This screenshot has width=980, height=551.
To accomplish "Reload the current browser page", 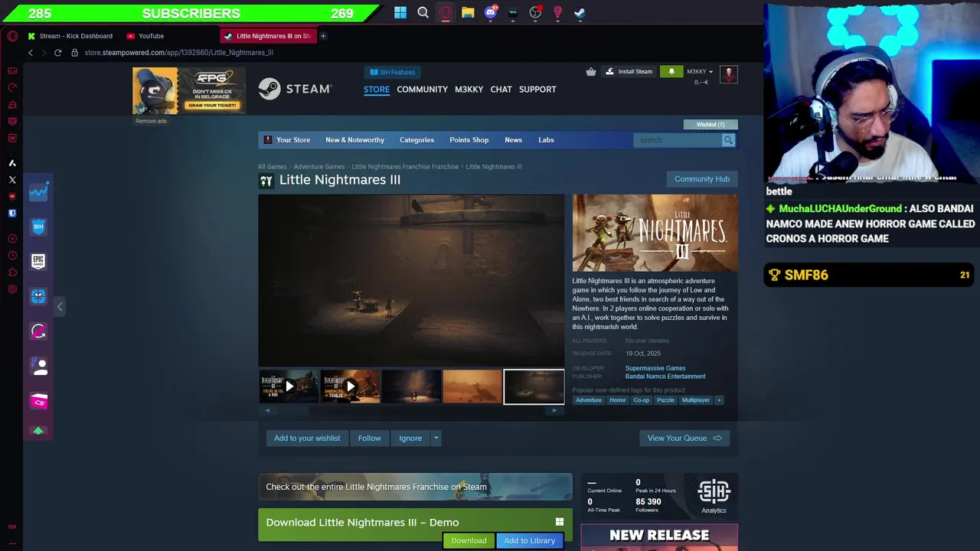I will (57, 53).
